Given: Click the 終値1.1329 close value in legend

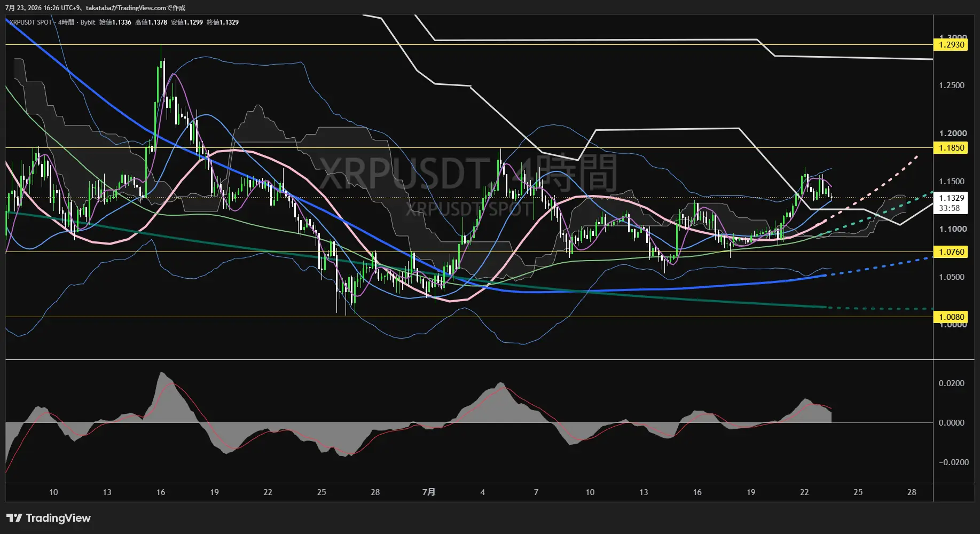Looking at the screenshot, I should [x=223, y=22].
